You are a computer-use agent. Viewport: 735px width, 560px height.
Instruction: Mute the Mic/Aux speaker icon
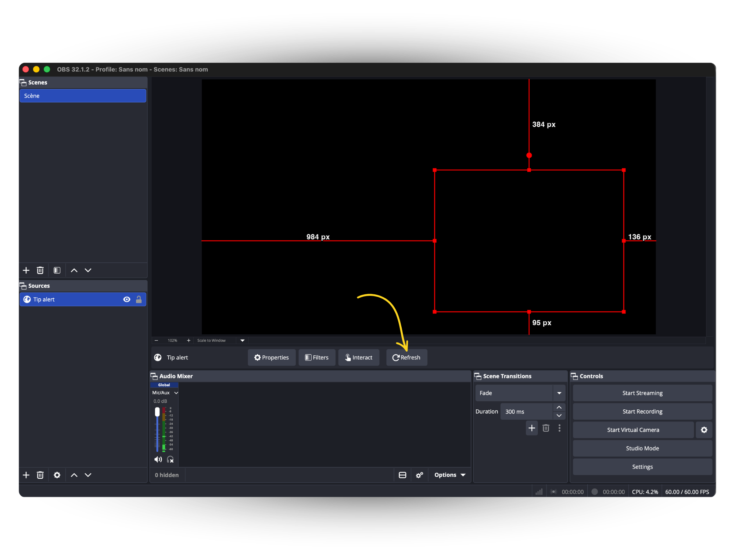click(158, 459)
